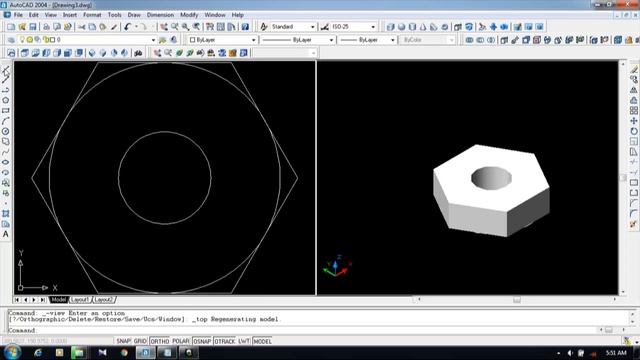Open the Dimension menu
The image size is (640, 360).
pyautogui.click(x=160, y=15)
